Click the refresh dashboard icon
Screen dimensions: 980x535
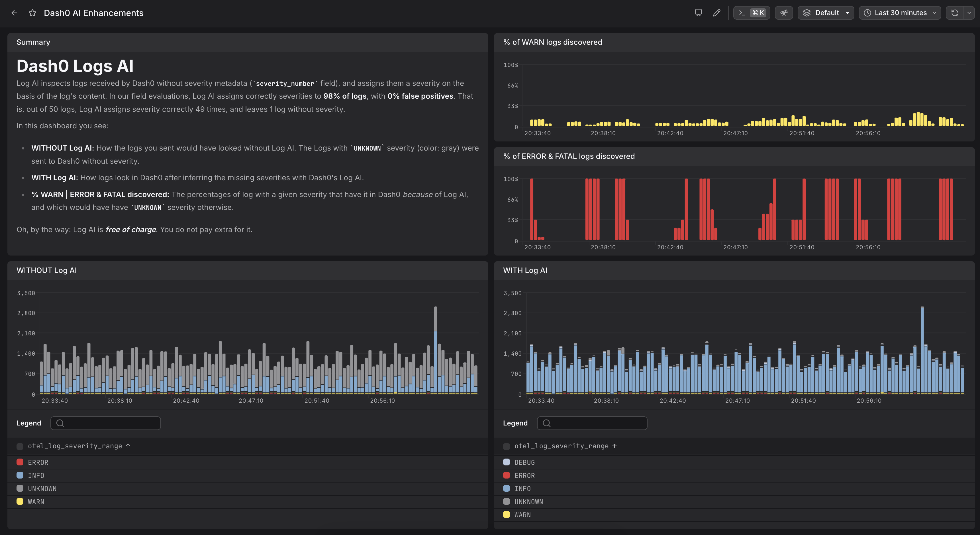click(955, 13)
